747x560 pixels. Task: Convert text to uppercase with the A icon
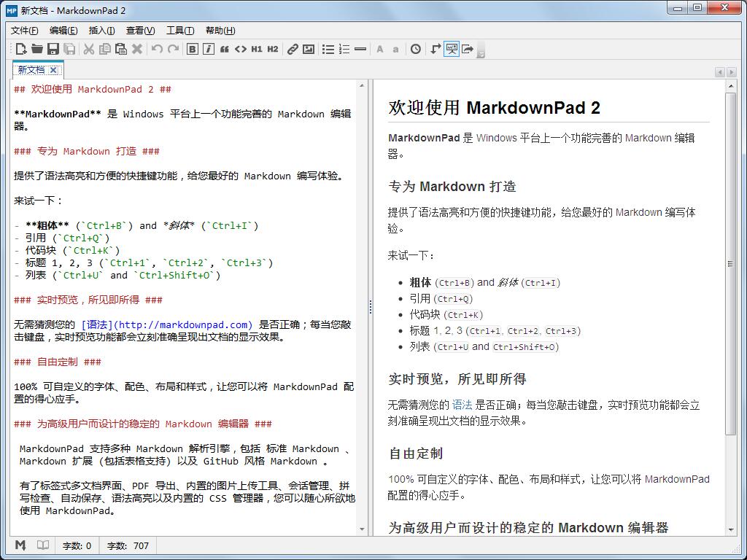point(379,49)
